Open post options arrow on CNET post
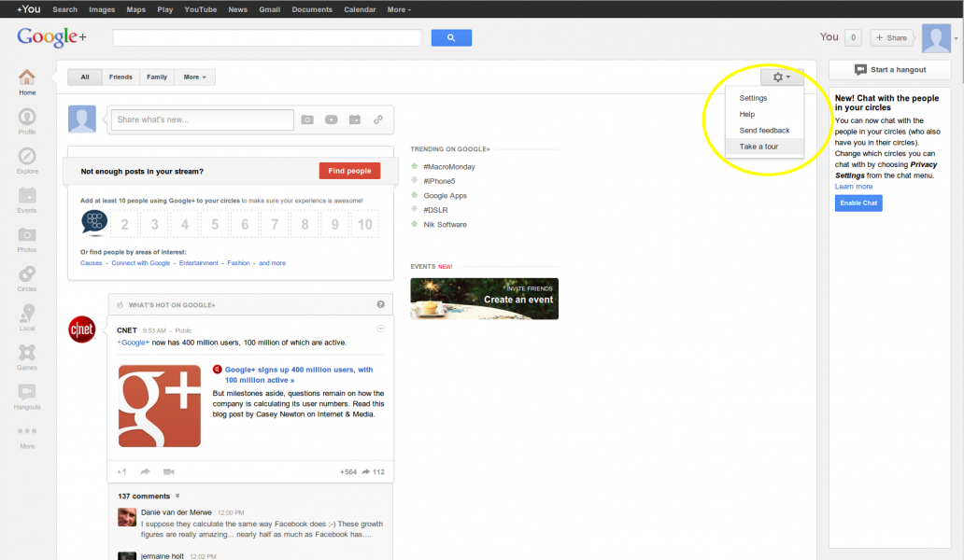 [380, 329]
